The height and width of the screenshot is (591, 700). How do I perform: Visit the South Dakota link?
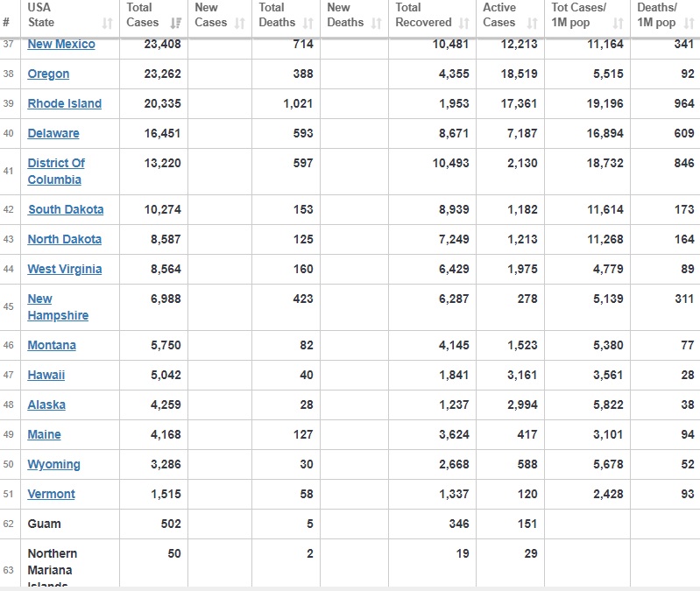[x=66, y=210]
